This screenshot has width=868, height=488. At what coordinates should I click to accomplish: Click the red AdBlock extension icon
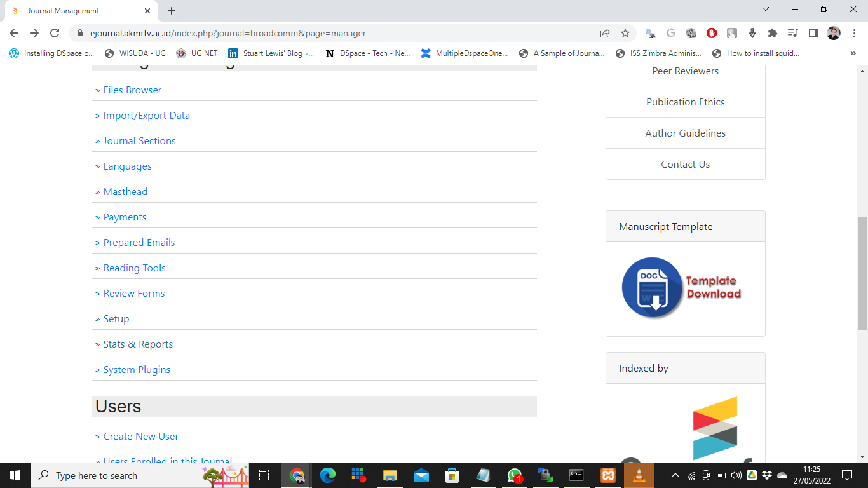[x=712, y=33]
